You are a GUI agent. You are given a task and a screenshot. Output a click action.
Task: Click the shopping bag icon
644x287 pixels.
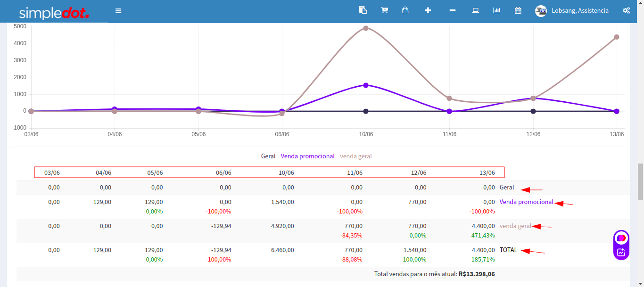click(405, 10)
